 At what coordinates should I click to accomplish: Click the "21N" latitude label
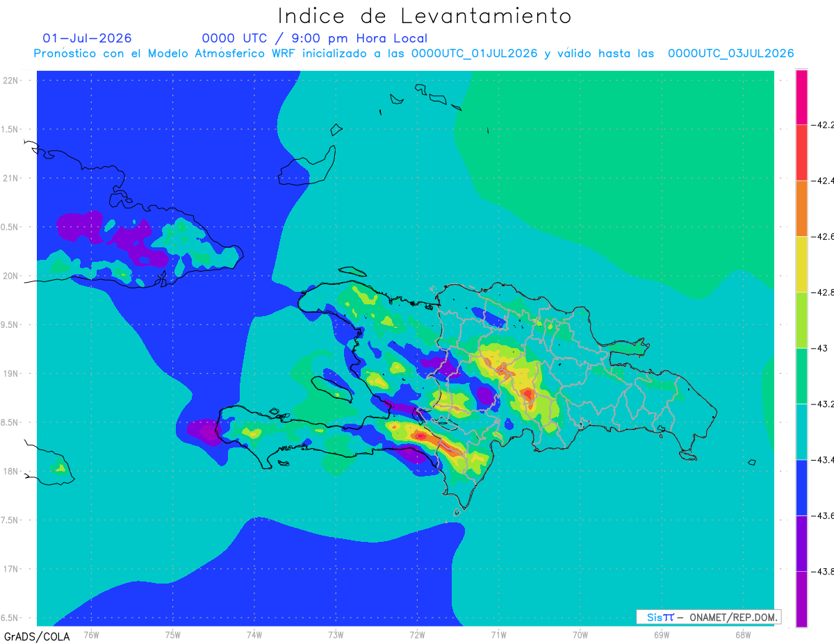[x=11, y=179]
